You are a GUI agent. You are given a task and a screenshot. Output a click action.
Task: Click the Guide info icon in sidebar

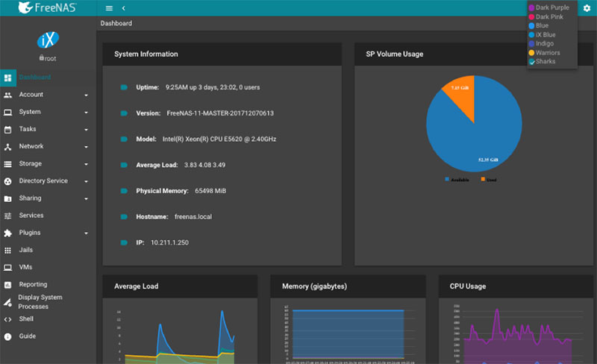pos(7,336)
